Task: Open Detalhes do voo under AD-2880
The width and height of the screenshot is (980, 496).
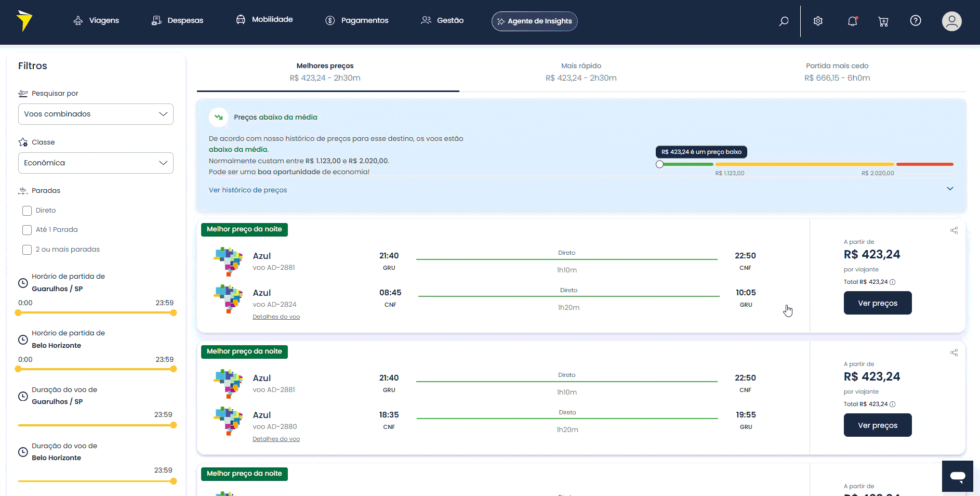Action: pyautogui.click(x=276, y=439)
